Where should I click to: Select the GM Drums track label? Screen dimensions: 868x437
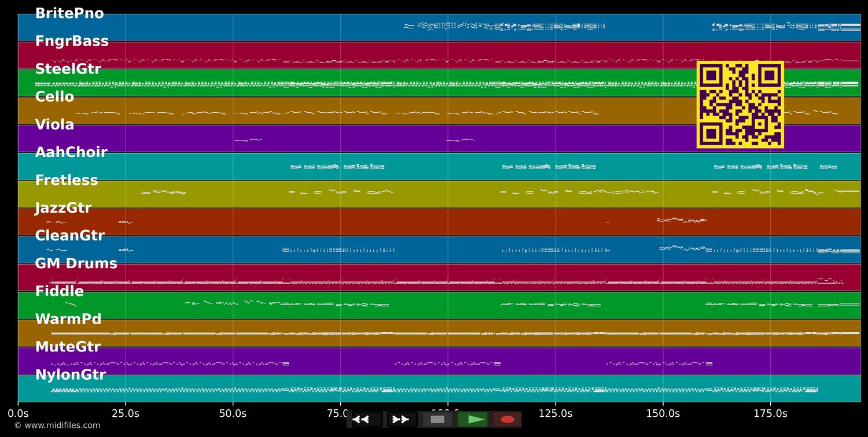[76, 263]
